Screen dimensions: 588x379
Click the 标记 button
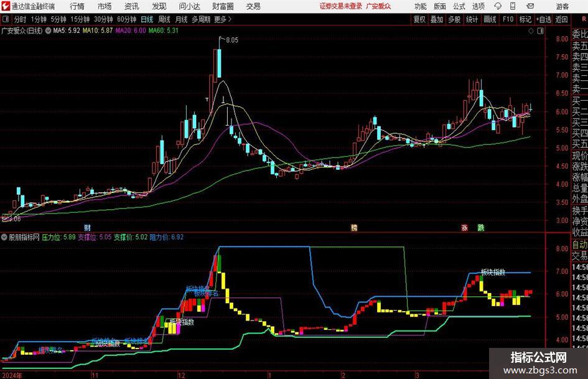pyautogui.click(x=525, y=19)
